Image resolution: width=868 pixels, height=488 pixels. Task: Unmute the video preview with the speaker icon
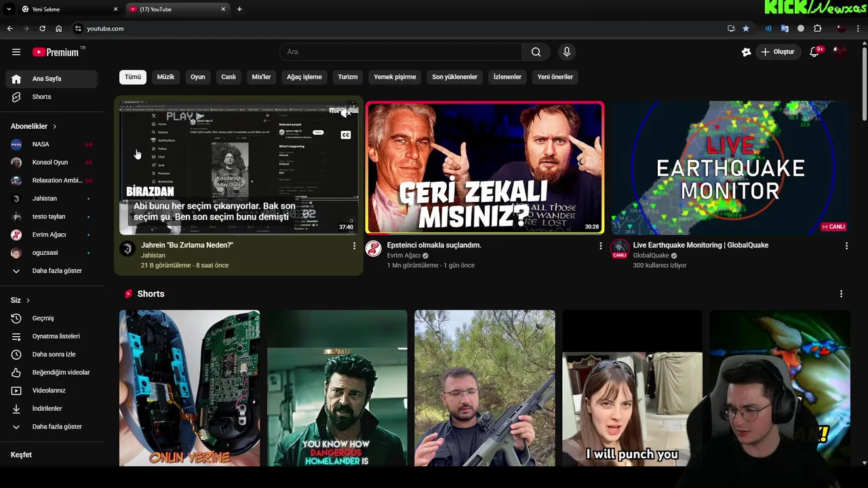[x=346, y=113]
